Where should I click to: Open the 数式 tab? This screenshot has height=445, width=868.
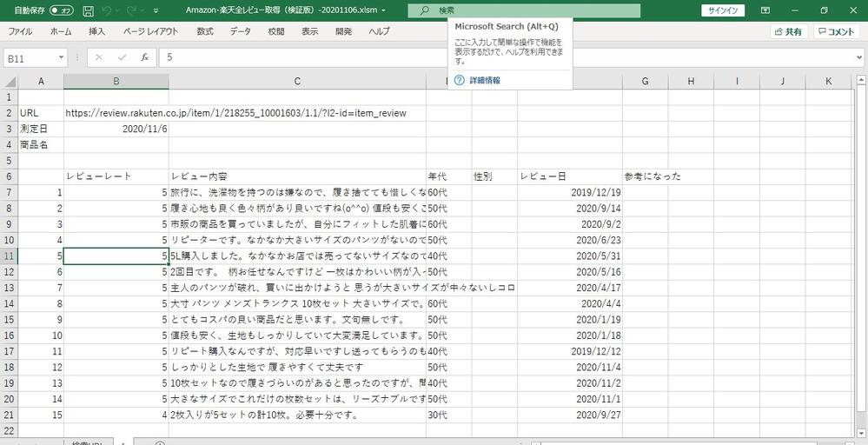coord(205,31)
